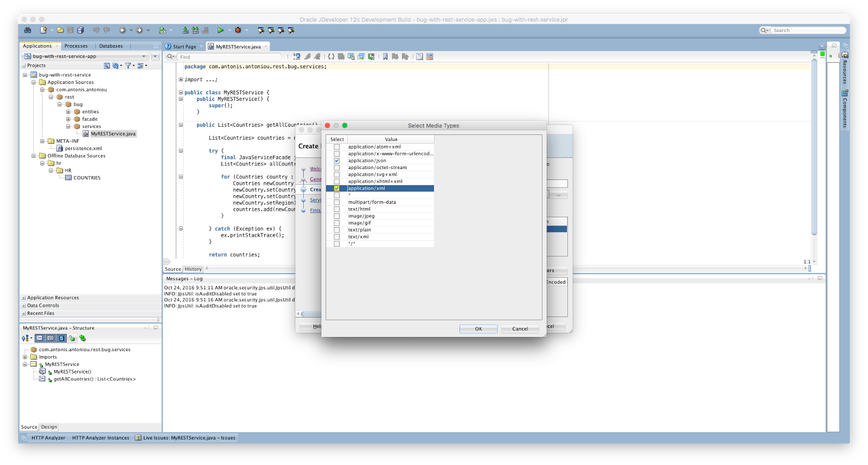
Task: Expand the Imports node in Structure
Action: (25, 357)
